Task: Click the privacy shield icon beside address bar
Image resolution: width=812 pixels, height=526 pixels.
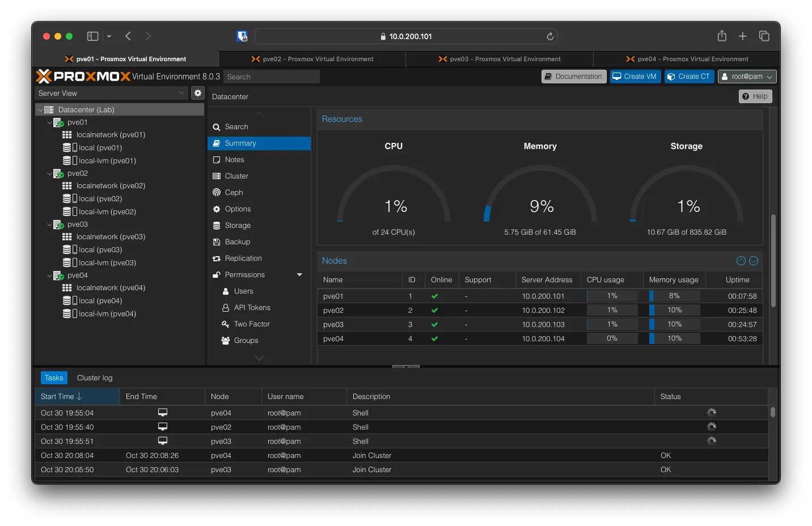Action: pos(242,36)
